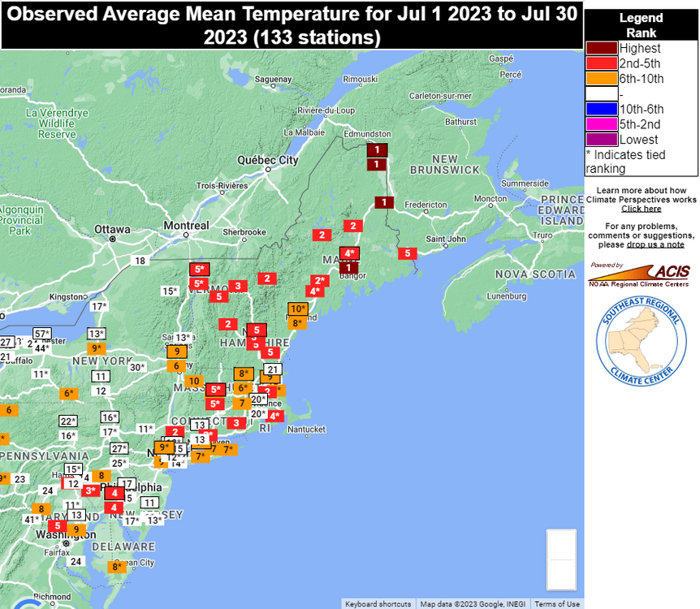Click the Map data ©2023 Google attribution

click(473, 604)
